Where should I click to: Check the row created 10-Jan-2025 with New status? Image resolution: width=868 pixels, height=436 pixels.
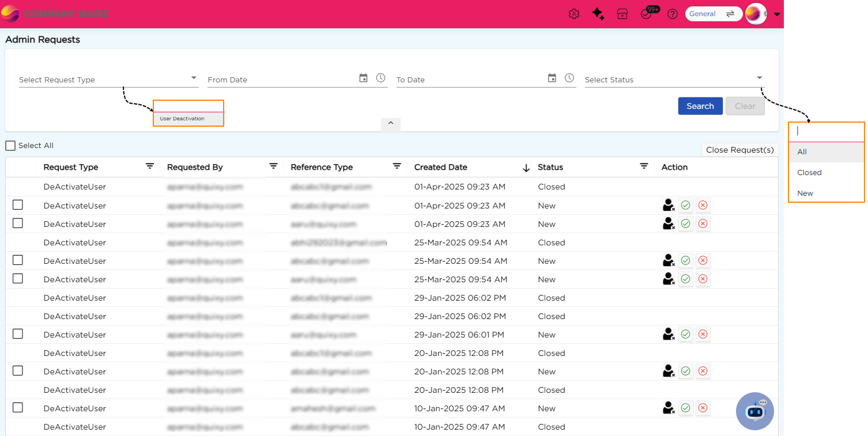click(18, 408)
